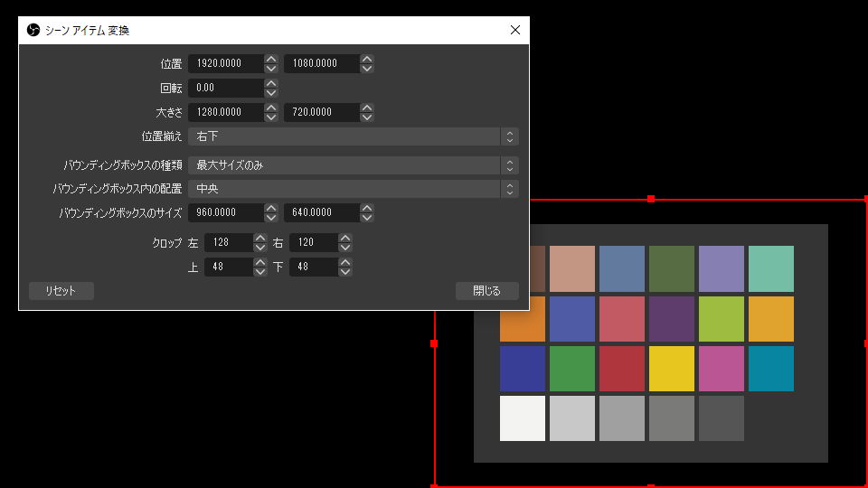Viewport: 868px width, 488px height.
Task: Click the bounding box width input field
Action: point(226,213)
